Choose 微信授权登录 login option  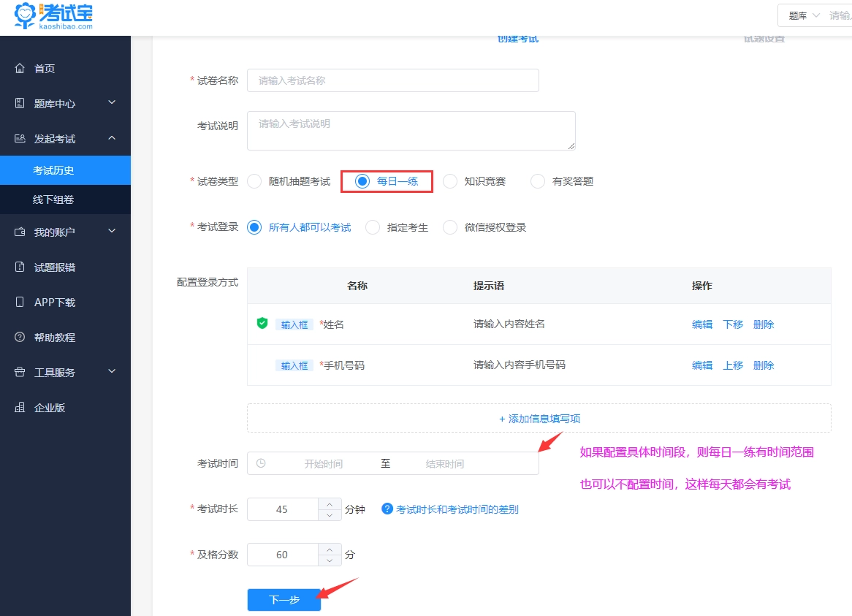tap(450, 227)
